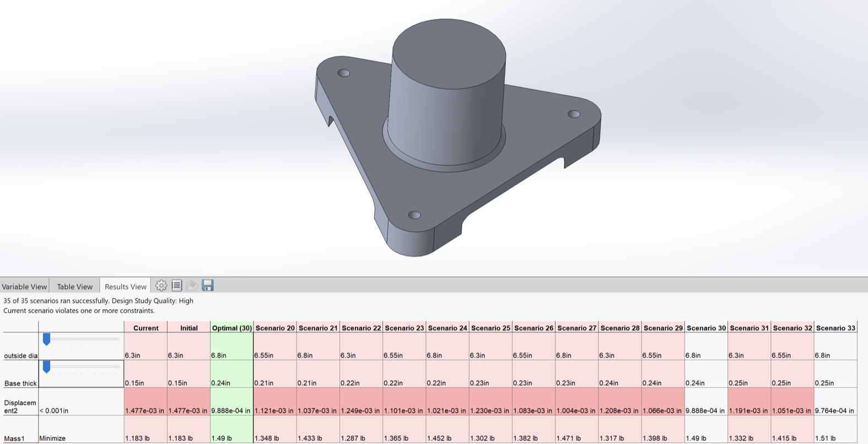
Task: Click Current column displacement 1.477e-03 in
Action: click(145, 402)
